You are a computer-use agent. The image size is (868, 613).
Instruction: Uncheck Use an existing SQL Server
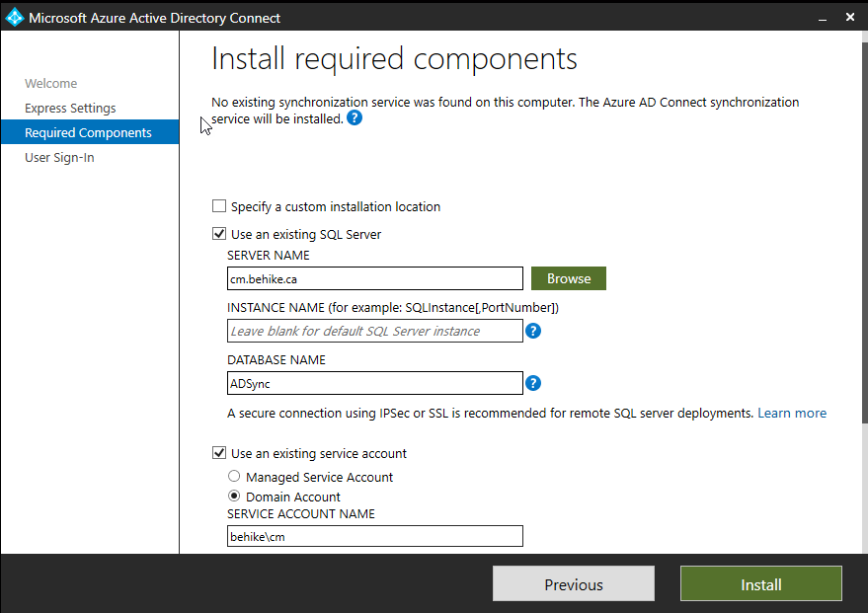click(219, 234)
